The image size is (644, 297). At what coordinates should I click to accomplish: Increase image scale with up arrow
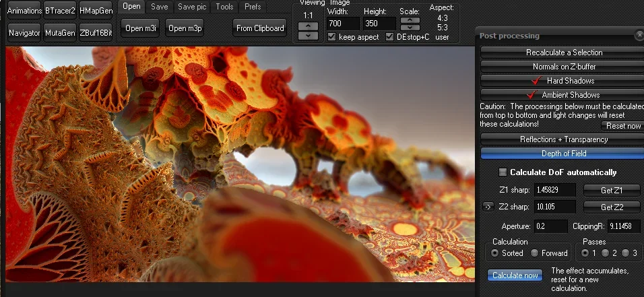click(410, 20)
